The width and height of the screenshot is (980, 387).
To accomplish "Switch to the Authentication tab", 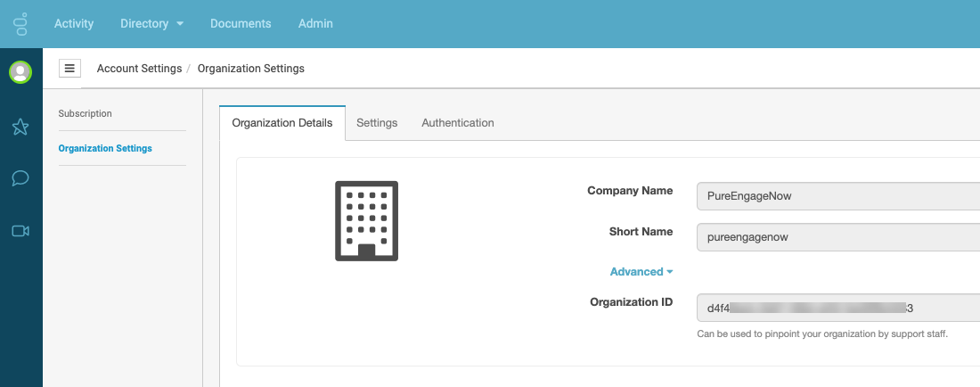I will (458, 123).
